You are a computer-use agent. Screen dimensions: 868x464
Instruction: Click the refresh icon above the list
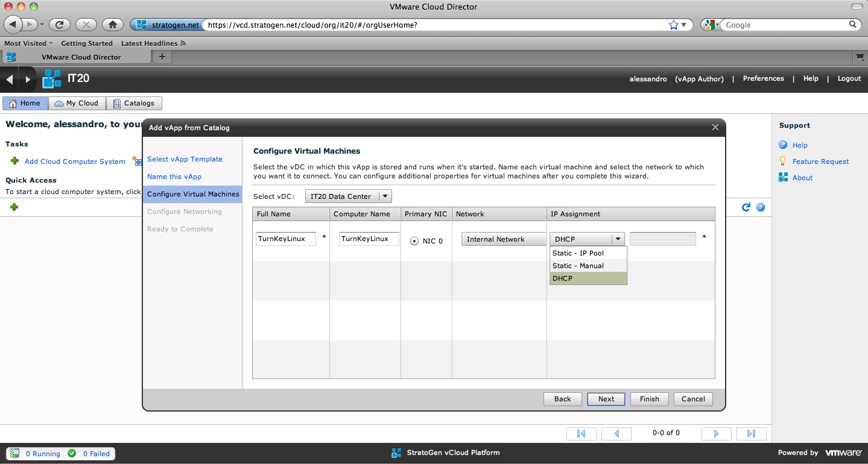746,207
